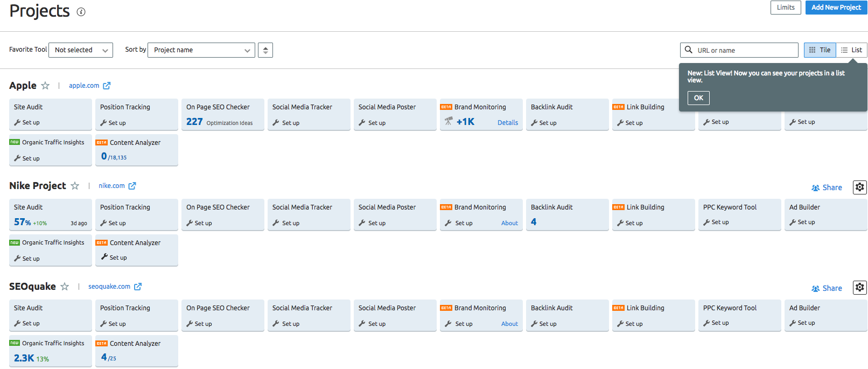Favorite the Nike Project star
Image resolution: width=868 pixels, height=369 pixels.
(x=75, y=186)
